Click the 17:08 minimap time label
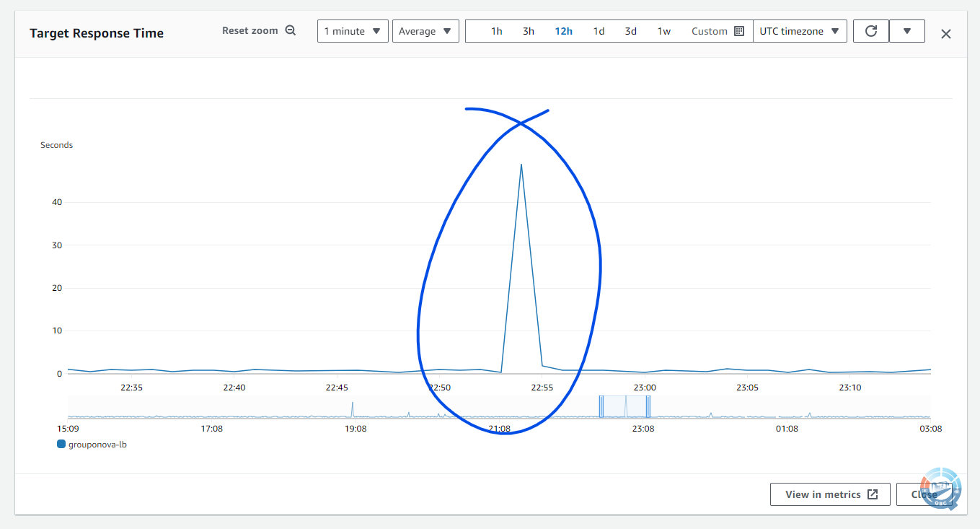This screenshot has width=980, height=529. coord(211,429)
